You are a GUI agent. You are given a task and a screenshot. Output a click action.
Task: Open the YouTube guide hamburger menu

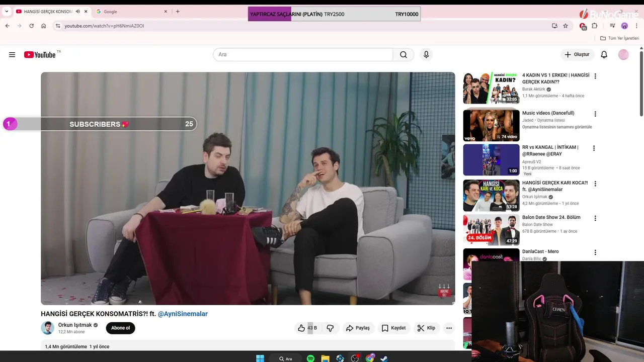[x=12, y=55]
